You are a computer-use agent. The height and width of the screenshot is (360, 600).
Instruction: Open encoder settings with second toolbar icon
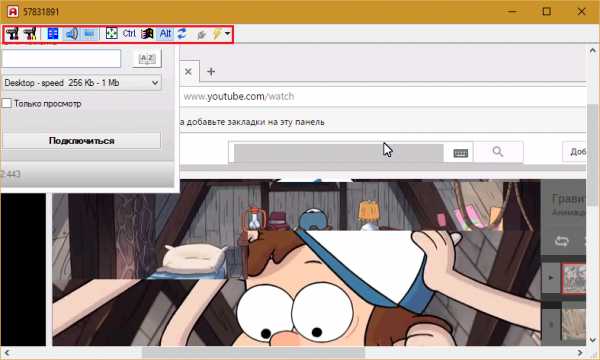30,34
